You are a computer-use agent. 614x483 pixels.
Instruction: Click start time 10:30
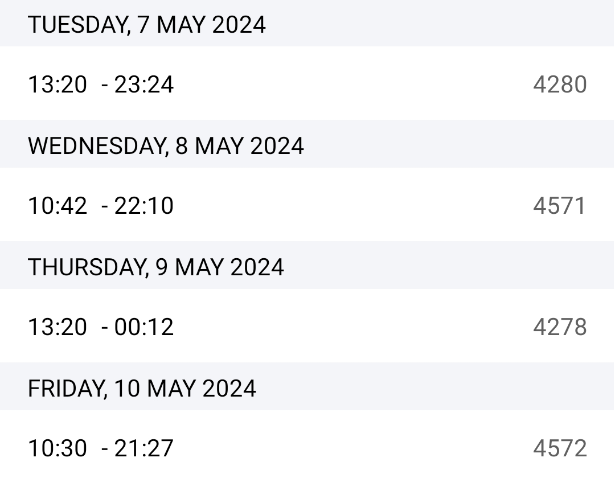(x=57, y=448)
